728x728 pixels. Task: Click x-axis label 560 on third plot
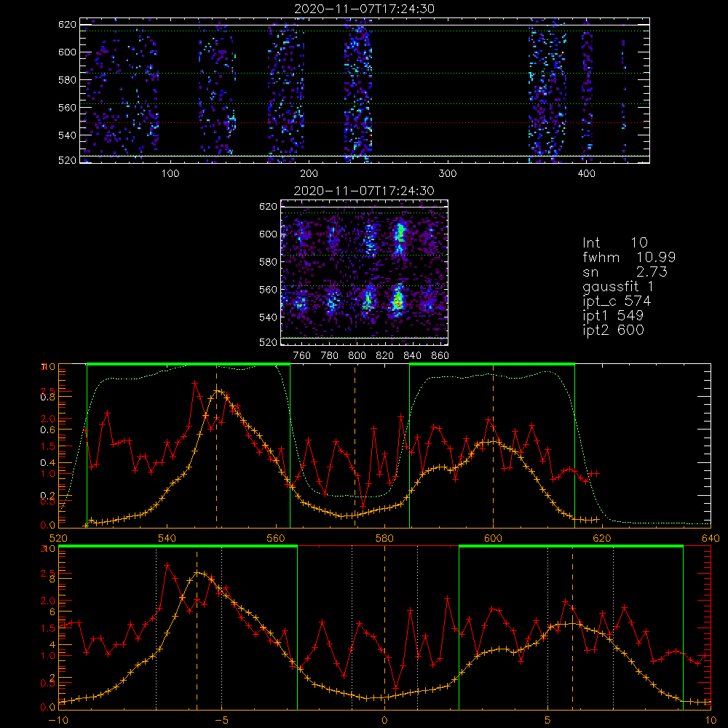point(276,538)
